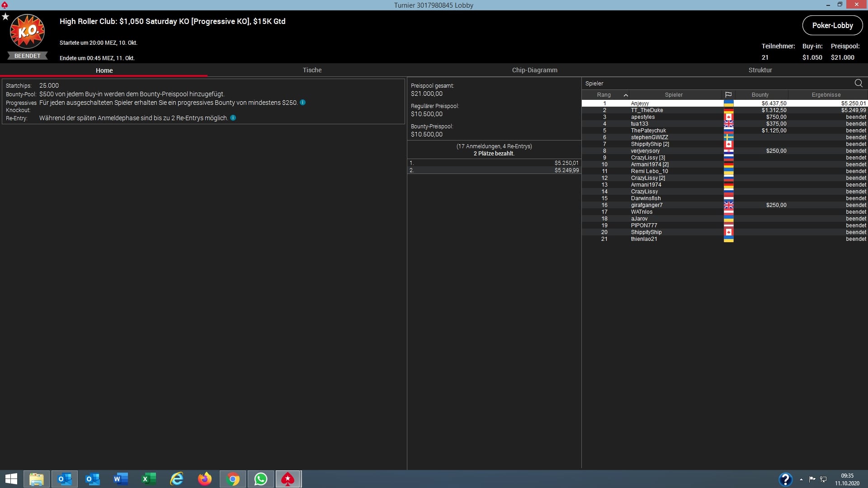Open PokerStars icon in the taskbar

coord(288,479)
